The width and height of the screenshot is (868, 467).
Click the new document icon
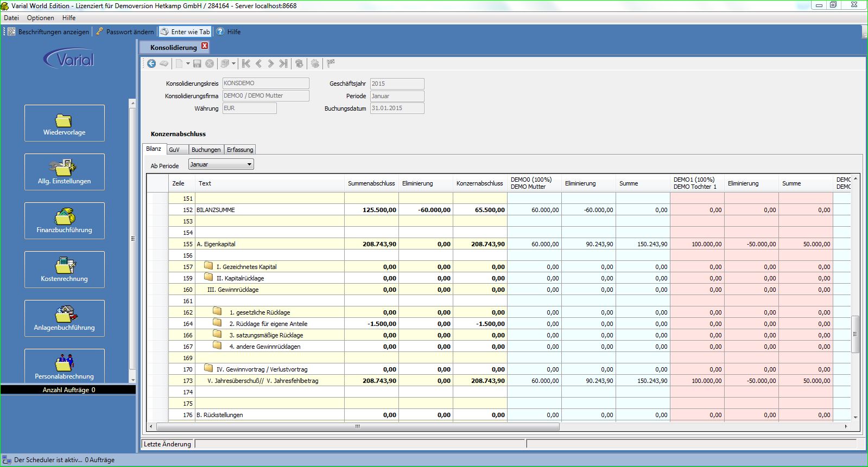point(179,63)
